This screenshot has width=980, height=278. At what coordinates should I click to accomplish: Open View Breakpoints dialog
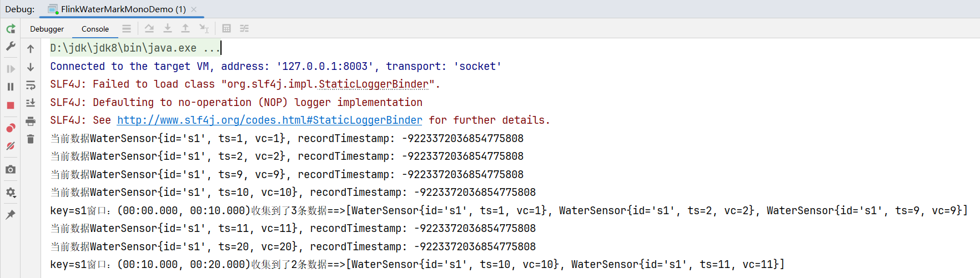pos(11,128)
